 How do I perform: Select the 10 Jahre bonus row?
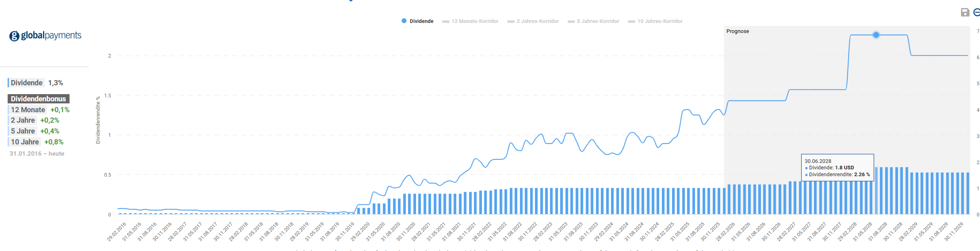(25, 142)
